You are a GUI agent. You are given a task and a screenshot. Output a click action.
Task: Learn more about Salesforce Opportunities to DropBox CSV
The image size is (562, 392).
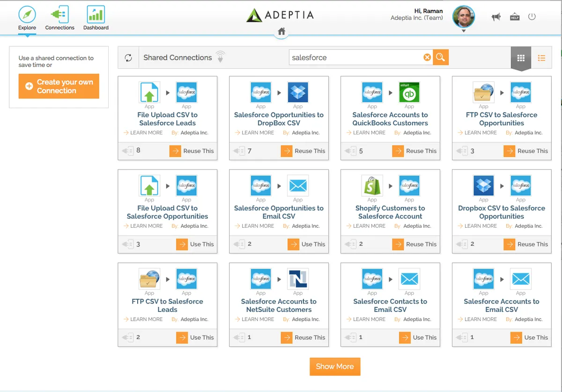coord(254,133)
